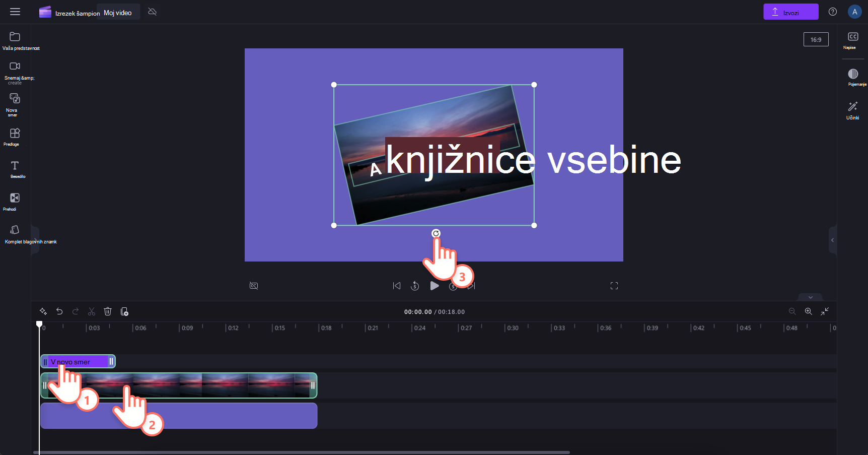868x455 pixels.
Task: Open the Učinki effects panel
Action: (853, 110)
